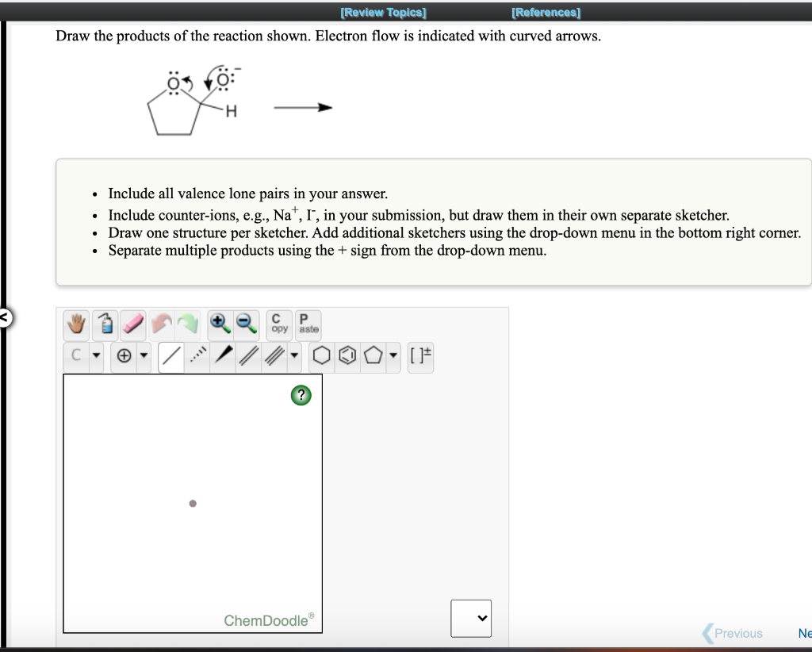Click the green question mark help icon
The height and width of the screenshot is (652, 812).
point(301,395)
